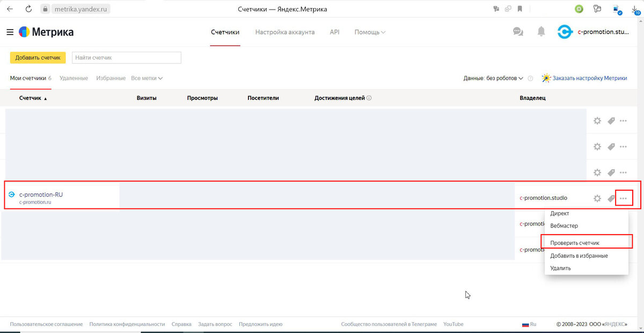This screenshot has width=644, height=333.
Task: Click the help icon beside Данные: без роботов
Action: pyautogui.click(x=530, y=78)
